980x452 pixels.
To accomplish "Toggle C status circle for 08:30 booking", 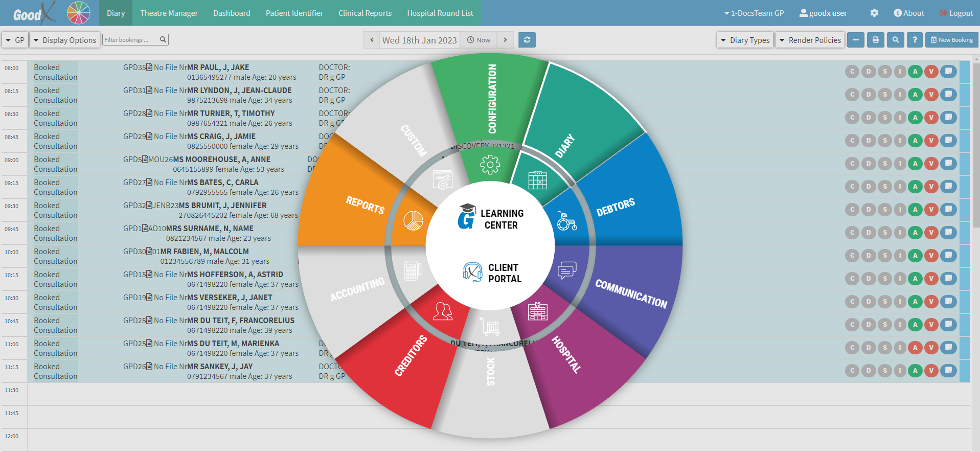I will [852, 118].
